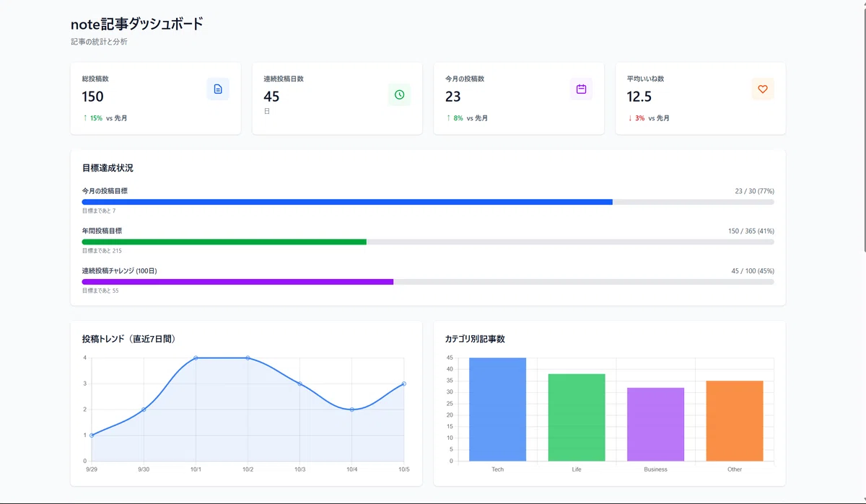Viewport: 866px width, 504px height.
Task: Click the purple 連続投稿チャレンジ progress bar
Action: pos(237,281)
